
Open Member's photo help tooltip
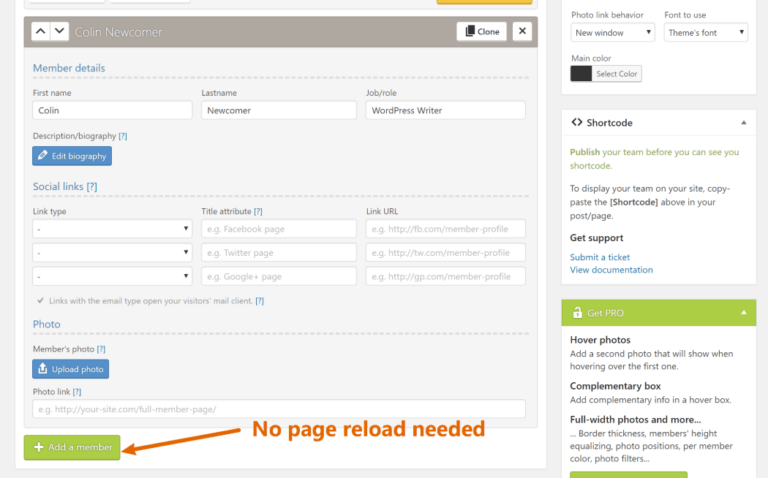click(101, 349)
